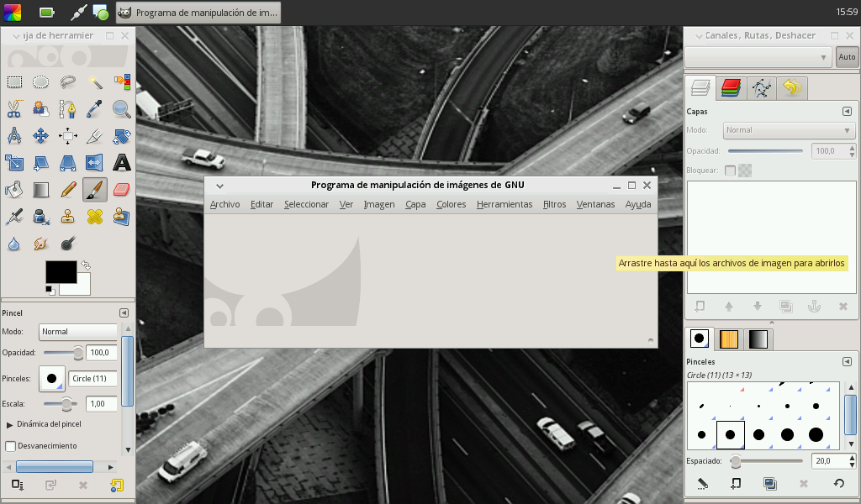Image resolution: width=861 pixels, height=504 pixels.
Task: Enable the Desvanecimiento checkbox
Action: point(11,446)
